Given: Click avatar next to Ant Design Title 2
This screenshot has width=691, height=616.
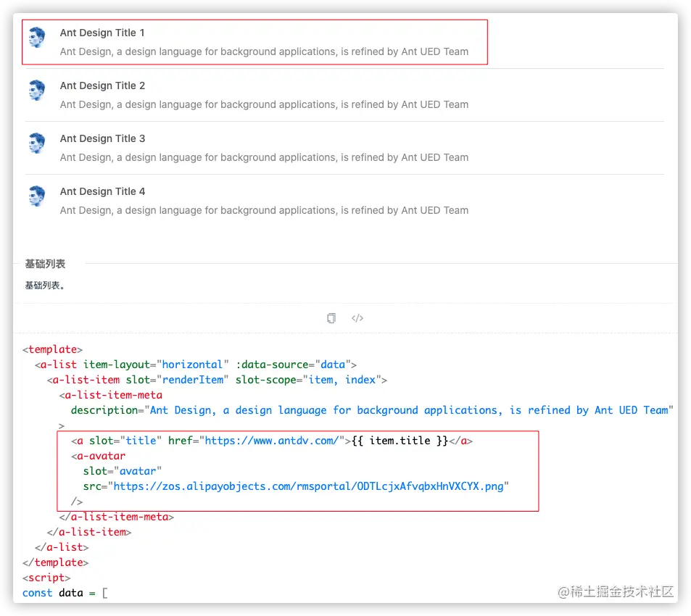Looking at the screenshot, I should click(37, 90).
